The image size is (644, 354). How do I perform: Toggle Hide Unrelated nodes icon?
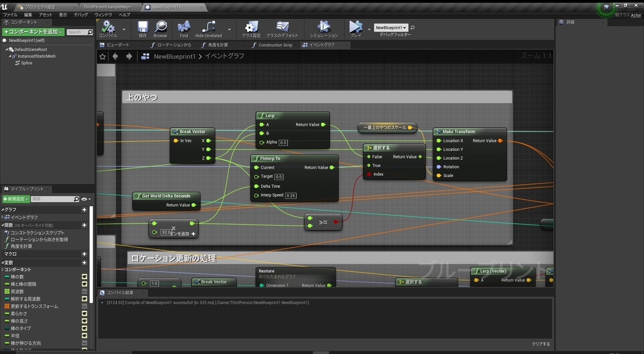coord(208,26)
